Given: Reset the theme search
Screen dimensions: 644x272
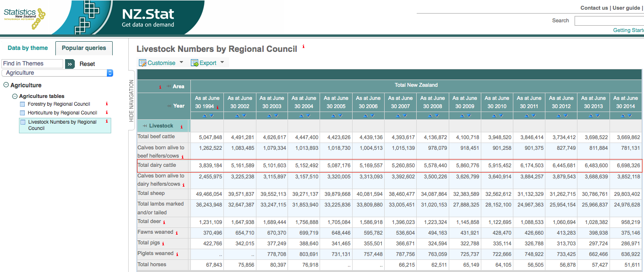Looking at the screenshot, I should pos(87,64).
